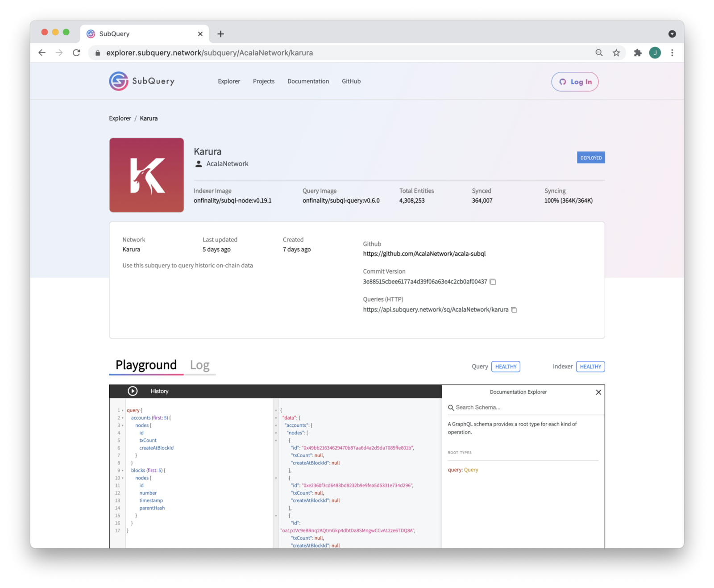Click the AcalaNetwork owner name

tap(227, 164)
